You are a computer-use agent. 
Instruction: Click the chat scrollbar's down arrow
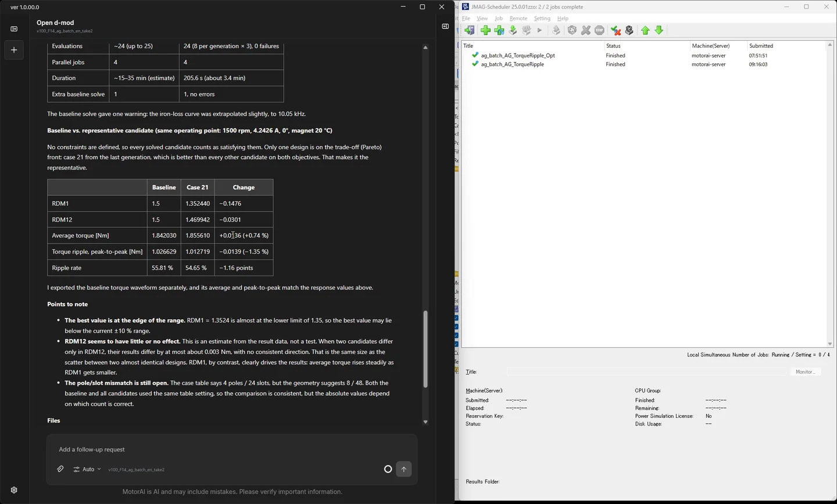pyautogui.click(x=425, y=422)
